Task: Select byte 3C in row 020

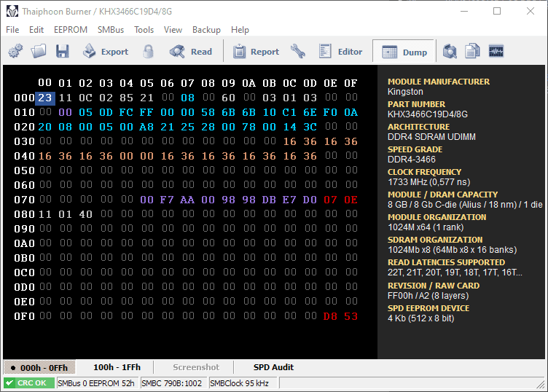Action: [x=310, y=127]
